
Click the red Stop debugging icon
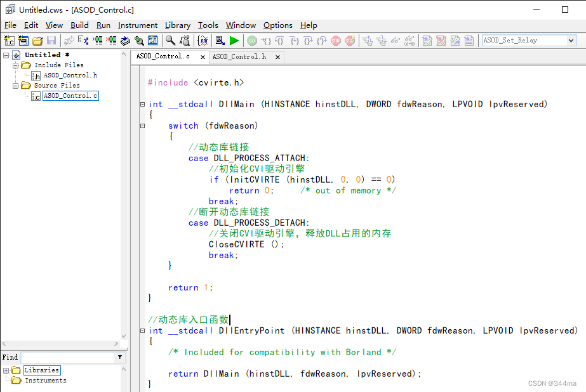tap(336, 39)
